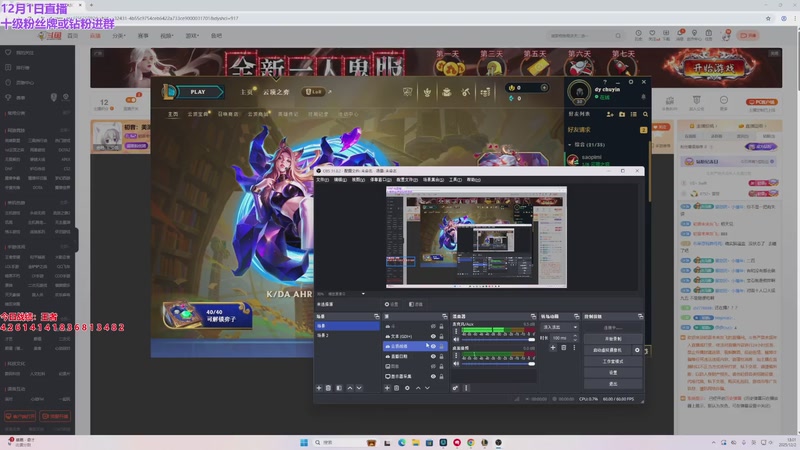This screenshot has width=800, height=450.
Task: Lock the 文本 (GDI+) source
Action: pyautogui.click(x=441, y=336)
